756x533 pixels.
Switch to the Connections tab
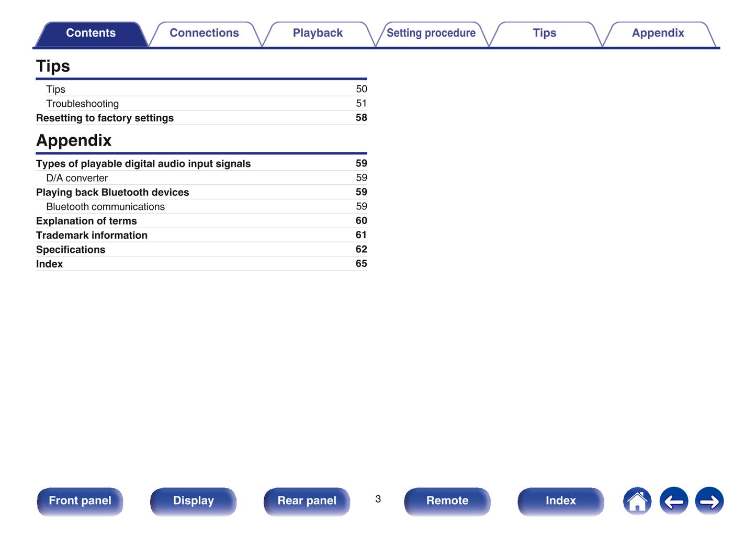[x=204, y=33]
